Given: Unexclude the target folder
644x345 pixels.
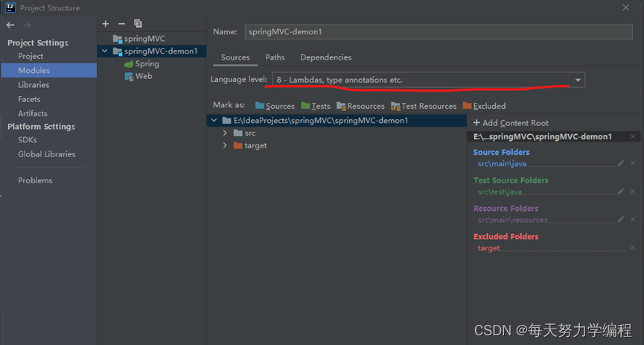Looking at the screenshot, I should pos(633,247).
